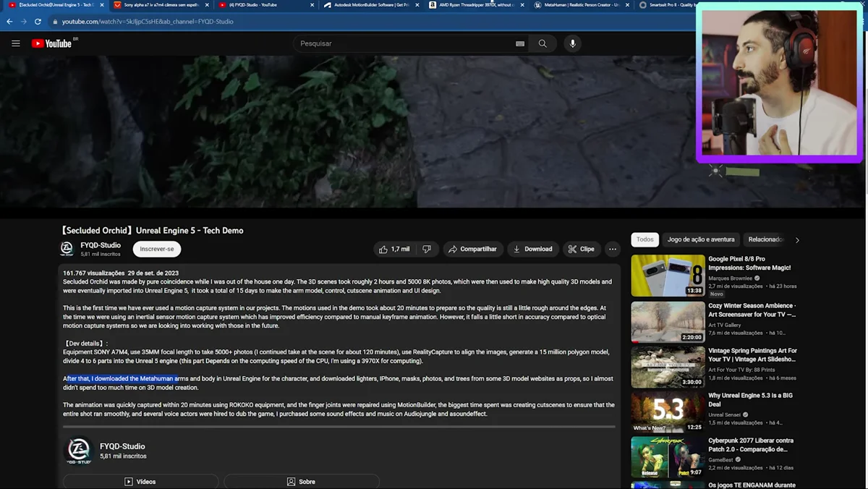Viewport: 868px width, 489px height.
Task: Switch to Autodesk MotionBuilder Software tab
Action: click(371, 5)
